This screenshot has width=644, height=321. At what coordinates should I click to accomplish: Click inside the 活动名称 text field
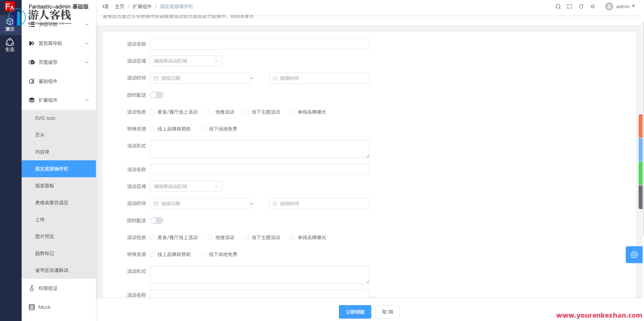[259, 44]
